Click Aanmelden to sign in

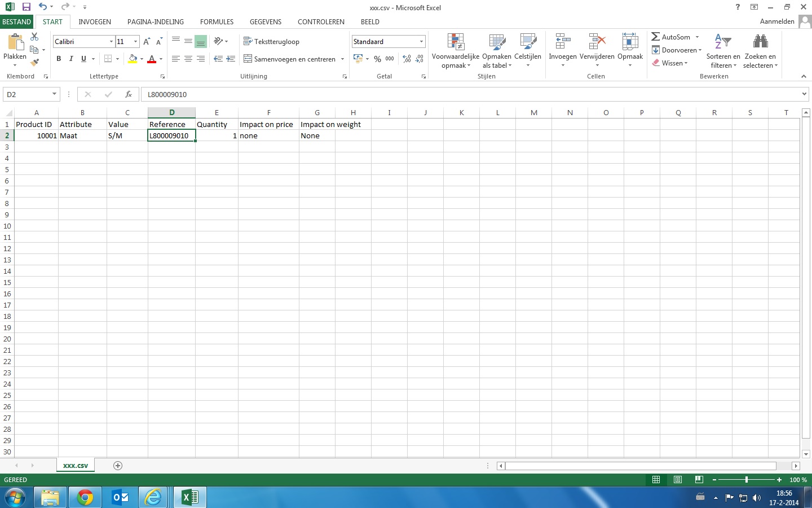point(776,21)
